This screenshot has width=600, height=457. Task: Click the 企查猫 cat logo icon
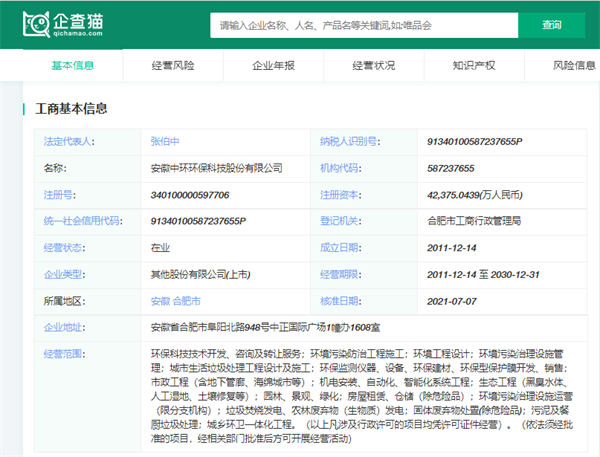click(36, 23)
